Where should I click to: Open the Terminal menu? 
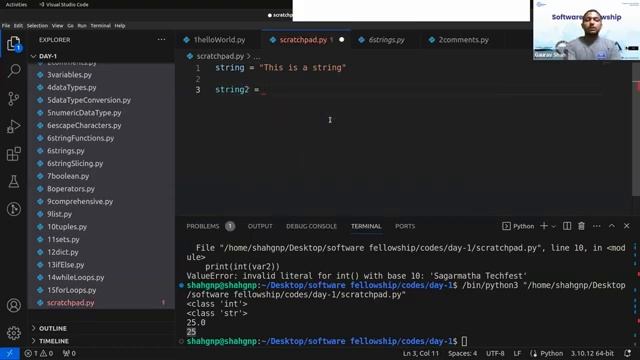[x=100, y=26]
